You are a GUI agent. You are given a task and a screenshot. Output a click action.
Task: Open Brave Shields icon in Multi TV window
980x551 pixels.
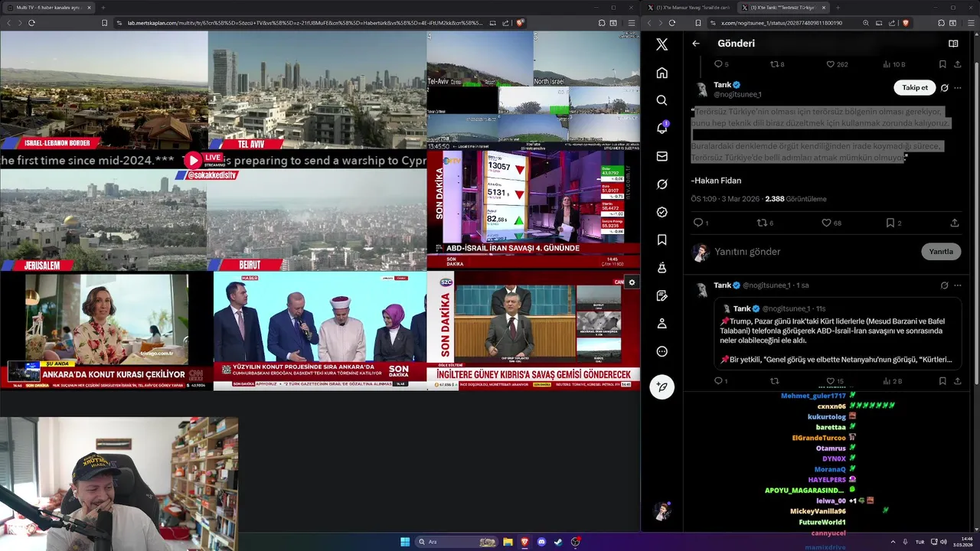click(520, 23)
